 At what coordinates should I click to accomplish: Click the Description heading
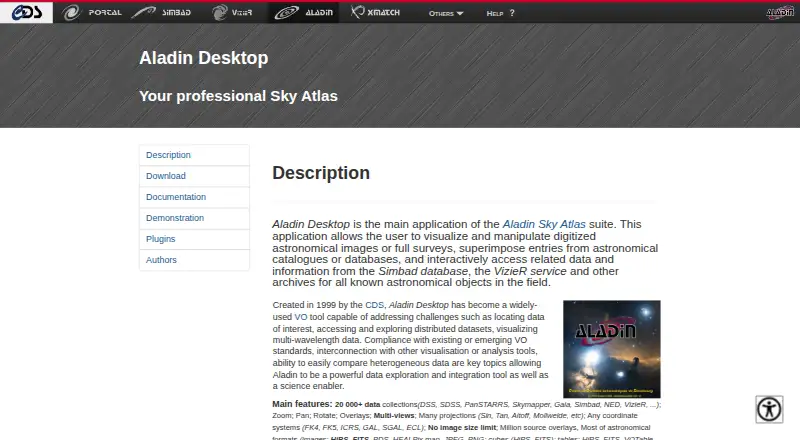tap(321, 173)
